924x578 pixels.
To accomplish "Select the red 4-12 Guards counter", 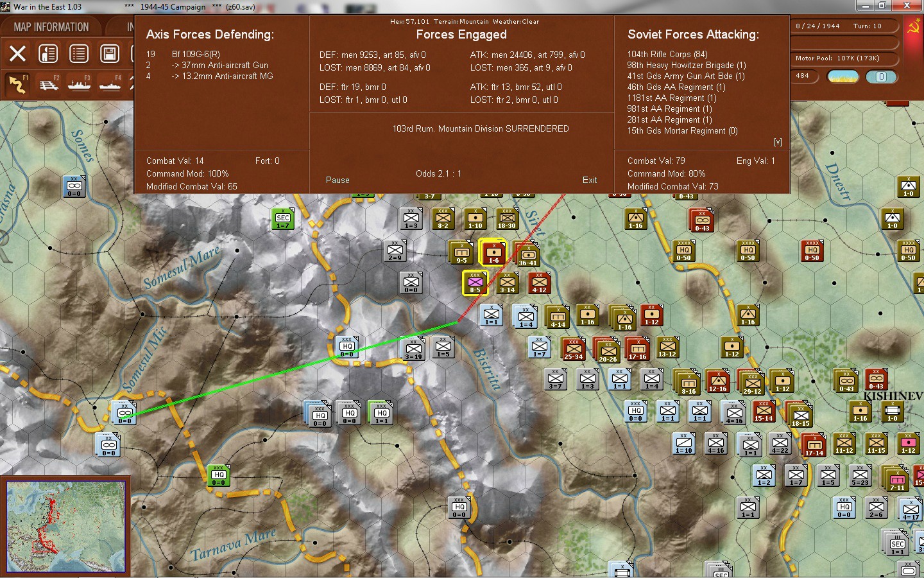I will tap(539, 283).
